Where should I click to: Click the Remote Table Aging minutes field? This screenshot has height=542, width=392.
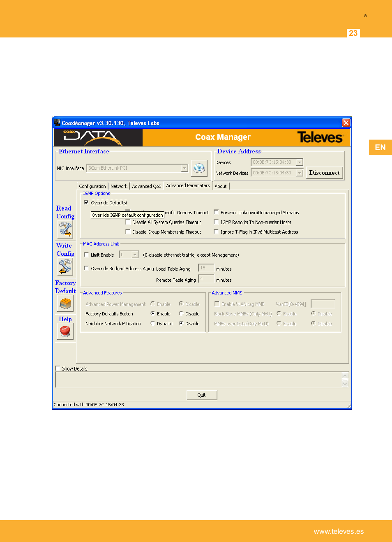(206, 279)
